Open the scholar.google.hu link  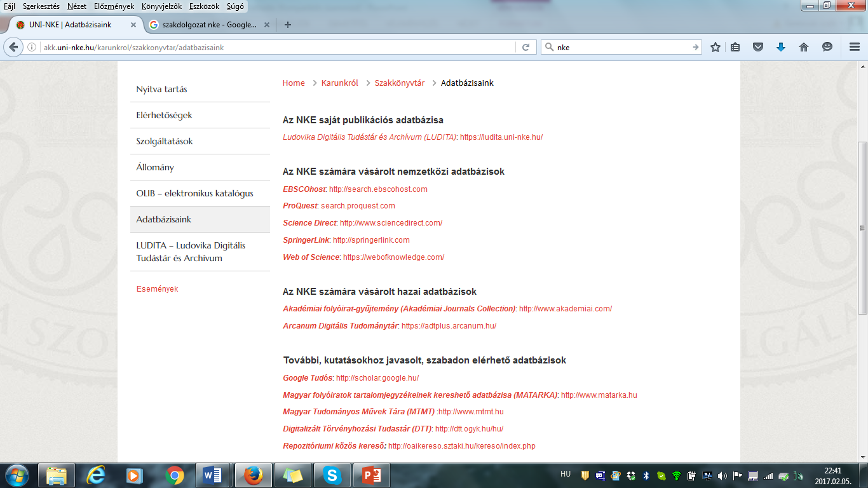coord(377,378)
